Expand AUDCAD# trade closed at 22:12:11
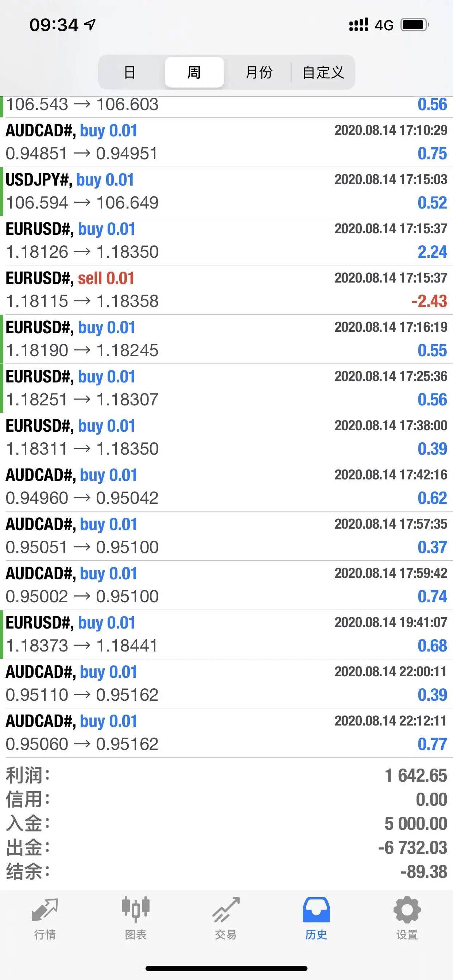 (226, 733)
